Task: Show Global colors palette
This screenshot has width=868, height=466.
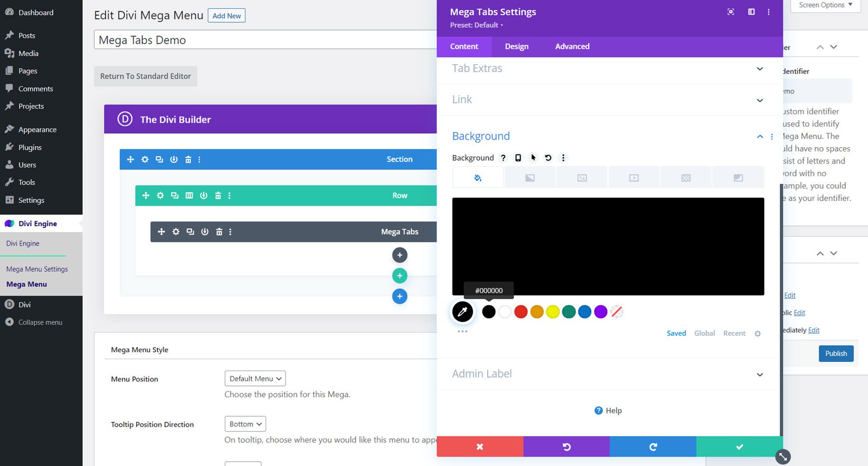Action: 705,333
